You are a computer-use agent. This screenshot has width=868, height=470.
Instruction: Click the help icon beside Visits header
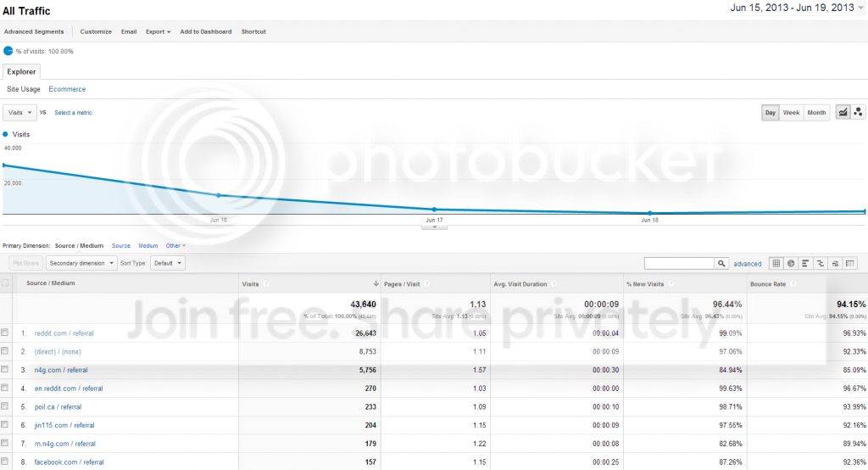click(x=265, y=283)
